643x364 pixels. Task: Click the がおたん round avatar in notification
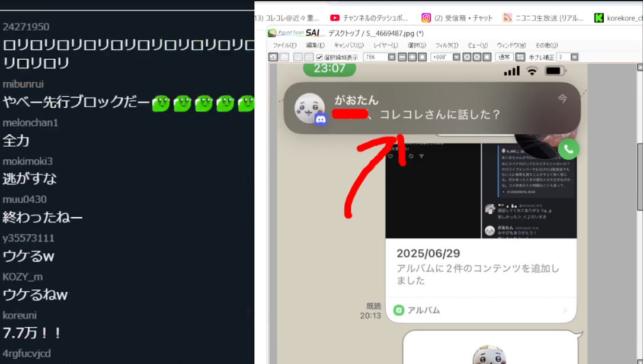point(309,108)
